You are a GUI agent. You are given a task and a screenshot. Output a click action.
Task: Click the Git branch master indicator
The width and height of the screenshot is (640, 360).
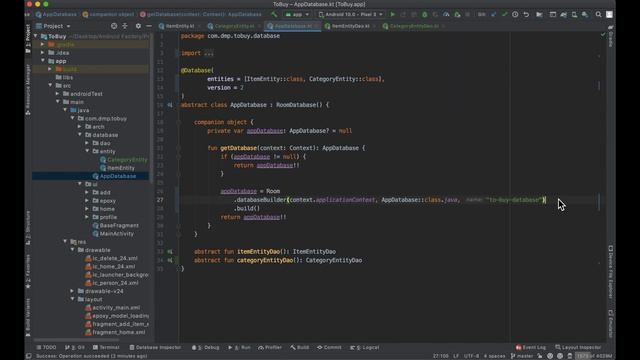(522, 356)
